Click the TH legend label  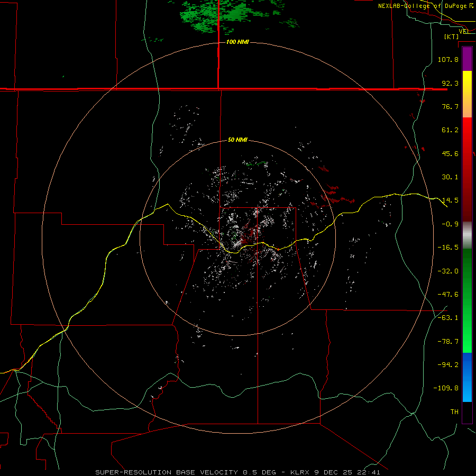click(454, 412)
